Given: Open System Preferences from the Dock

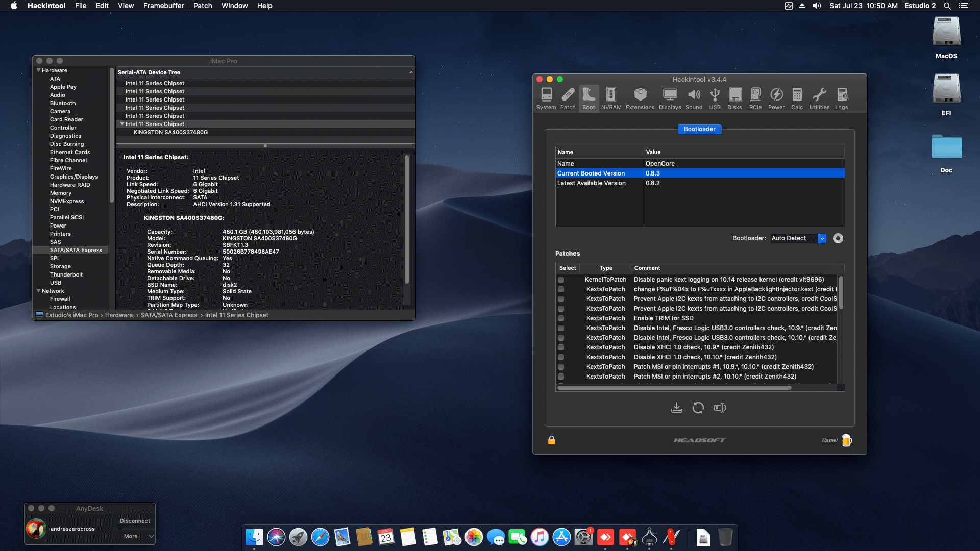Looking at the screenshot, I should tap(583, 537).
